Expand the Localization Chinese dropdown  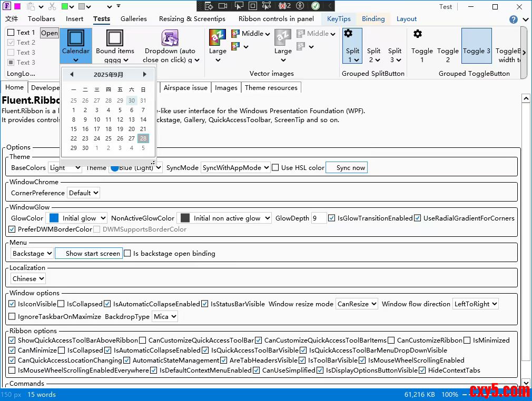coord(28,279)
